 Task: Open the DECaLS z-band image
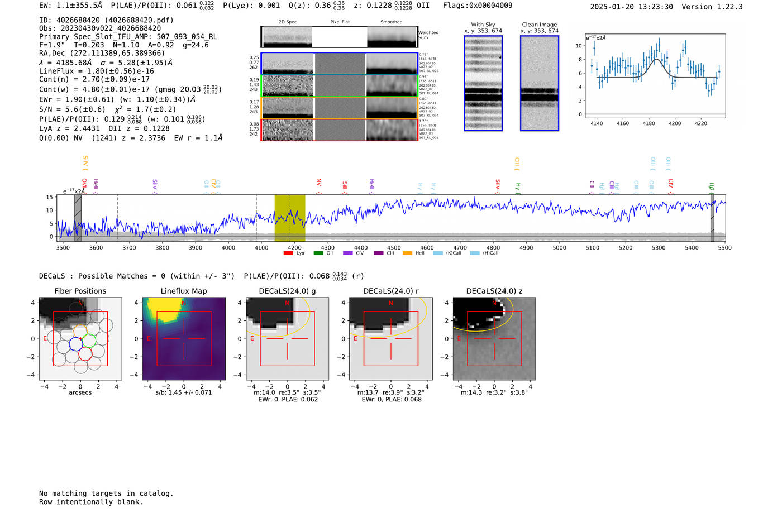(494, 339)
